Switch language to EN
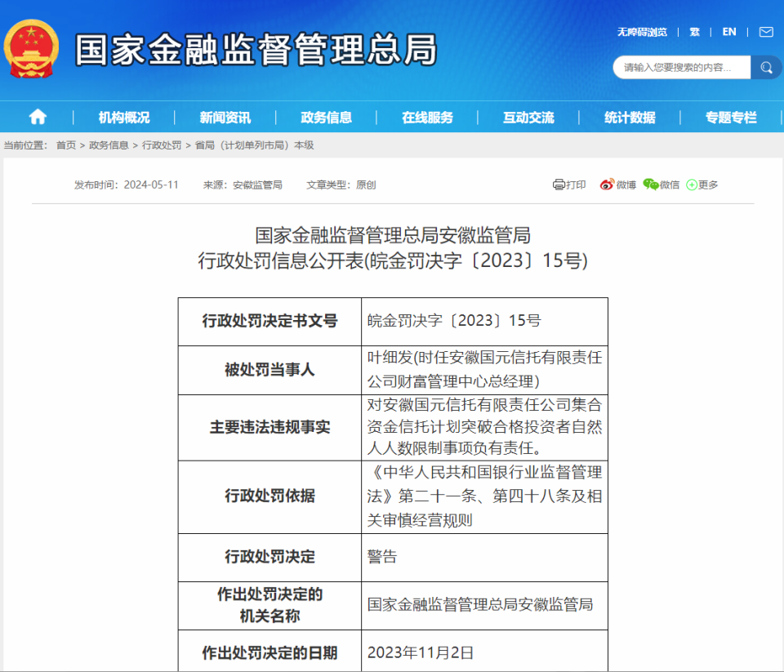The image size is (784, 672). click(x=729, y=32)
